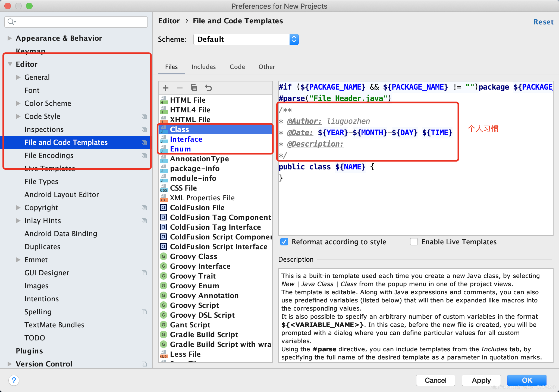Click the Gradle Build Script icon
This screenshot has height=392, width=559.
(x=164, y=335)
